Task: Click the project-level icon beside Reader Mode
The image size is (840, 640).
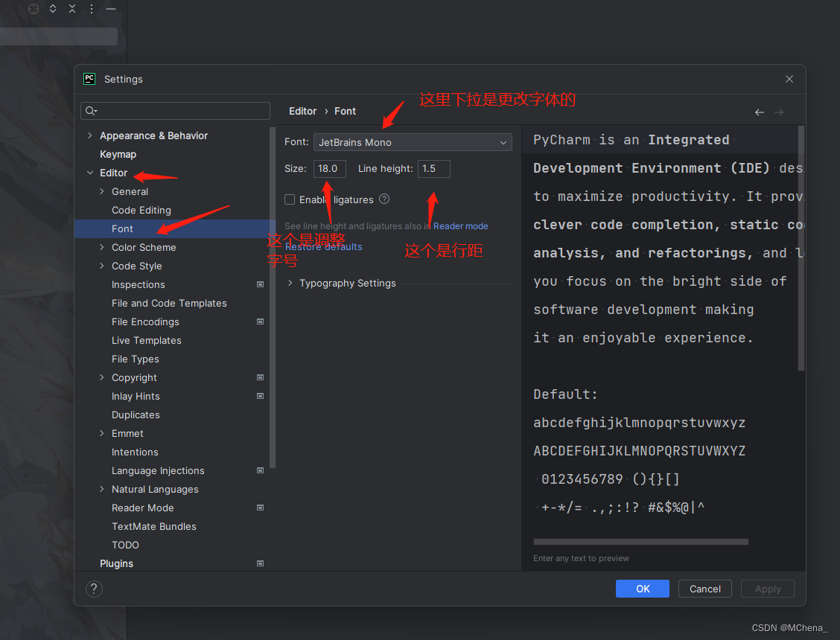Action: point(261,508)
